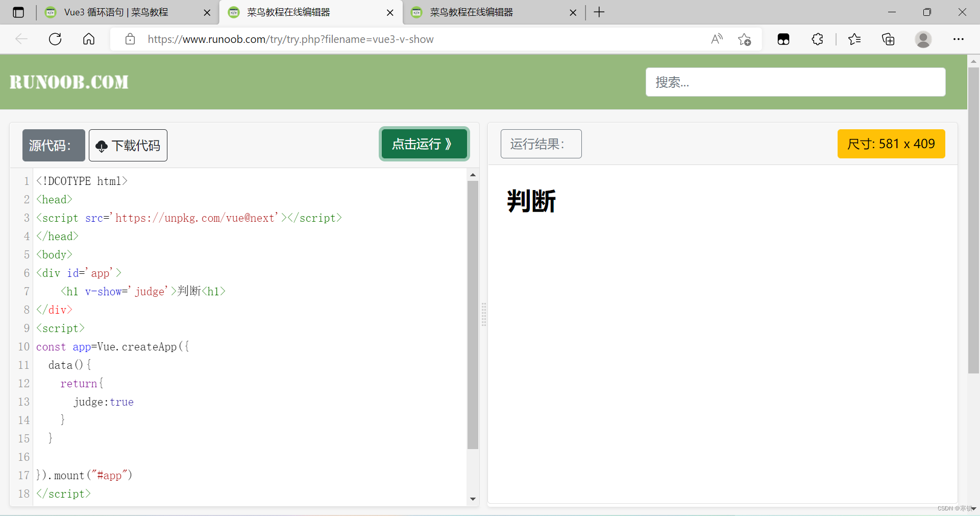The width and height of the screenshot is (980, 516).
Task: Close the third 菜鸟教程在线编辑器 tab
Action: click(573, 13)
